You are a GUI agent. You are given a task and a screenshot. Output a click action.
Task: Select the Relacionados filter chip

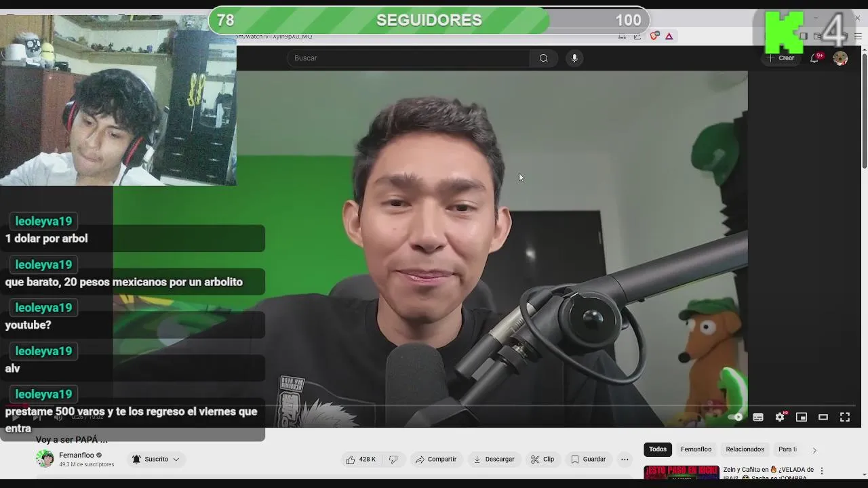pyautogui.click(x=745, y=449)
